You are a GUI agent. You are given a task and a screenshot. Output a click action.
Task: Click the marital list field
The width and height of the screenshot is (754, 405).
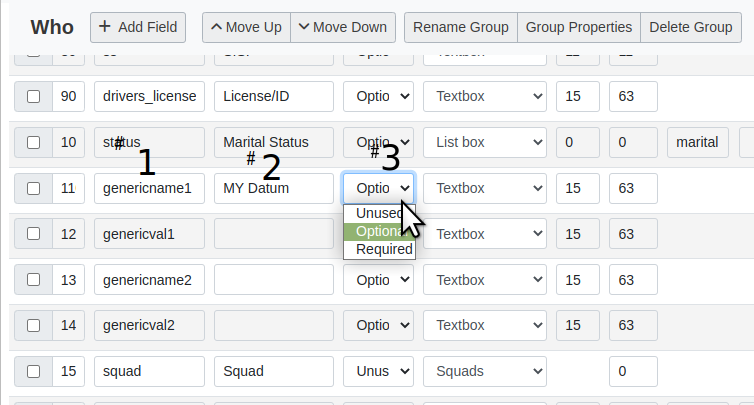(x=697, y=142)
